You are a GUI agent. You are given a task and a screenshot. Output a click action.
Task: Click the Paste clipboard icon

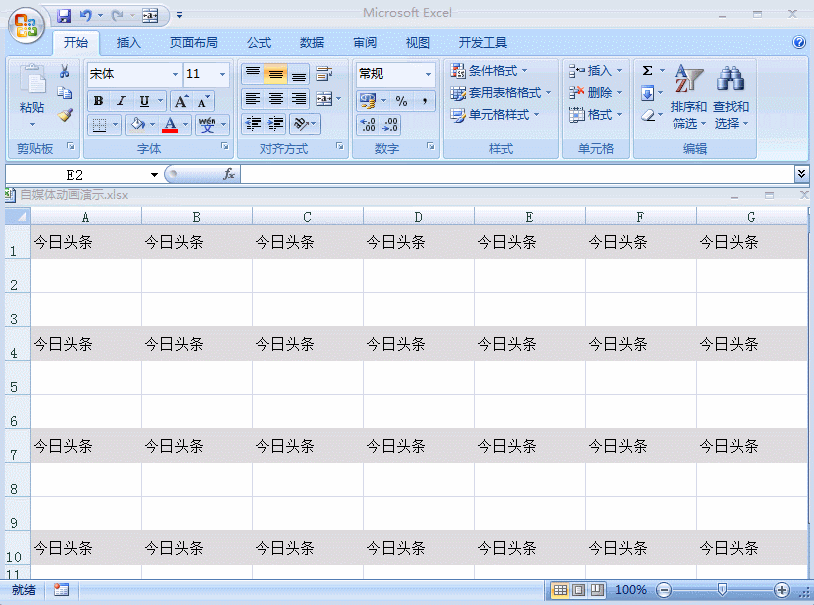pos(32,80)
